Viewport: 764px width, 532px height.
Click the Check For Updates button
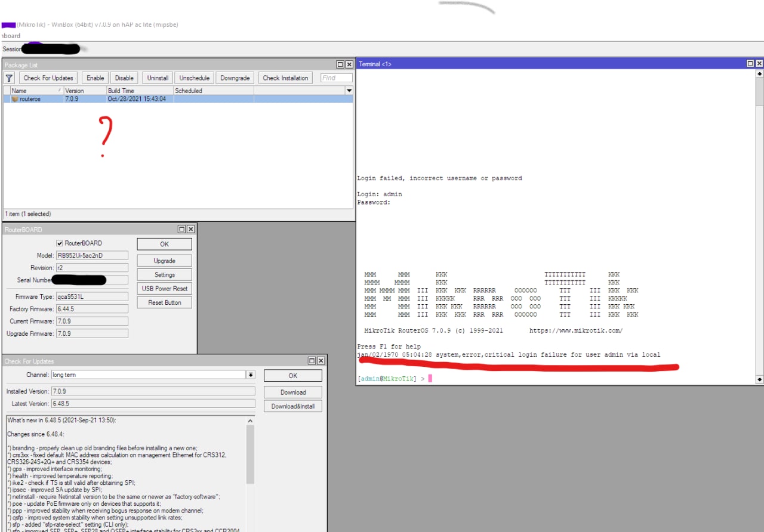coord(48,78)
